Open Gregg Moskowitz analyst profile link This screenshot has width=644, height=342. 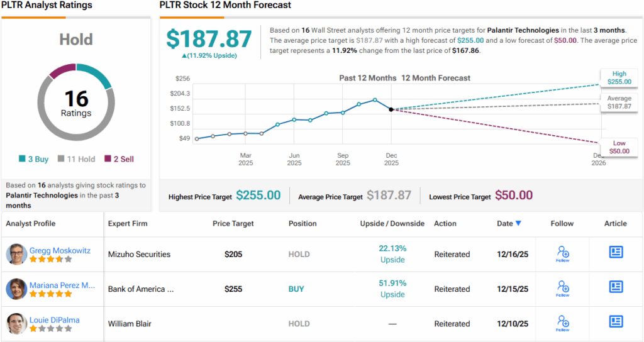60,250
